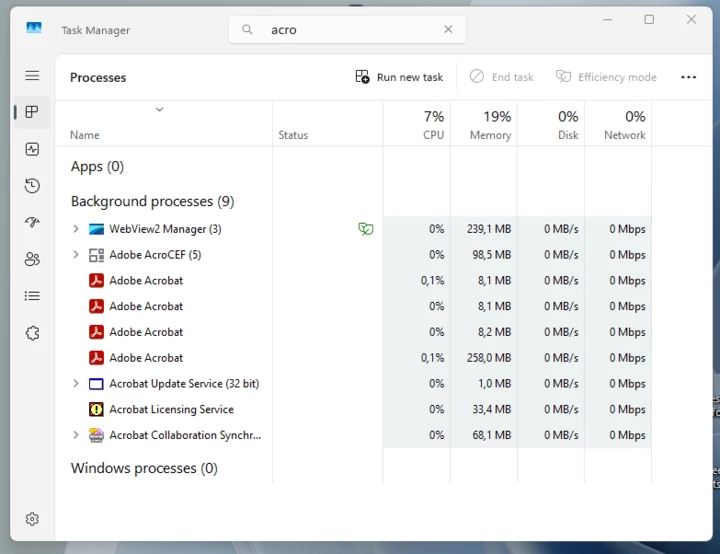Click the Acrobat Update Service icon
The height and width of the screenshot is (554, 720).
[x=96, y=384]
